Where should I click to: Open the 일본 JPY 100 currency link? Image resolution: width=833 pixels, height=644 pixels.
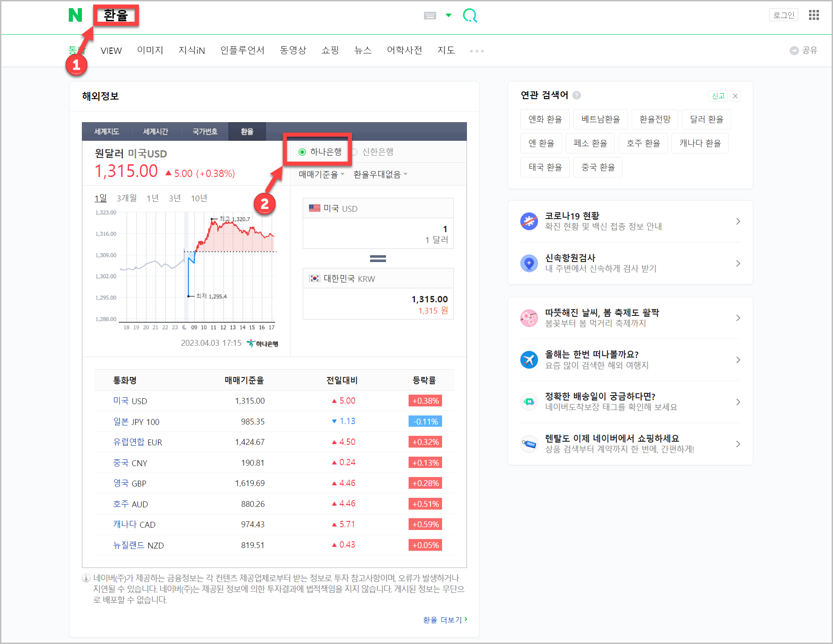tap(136, 422)
